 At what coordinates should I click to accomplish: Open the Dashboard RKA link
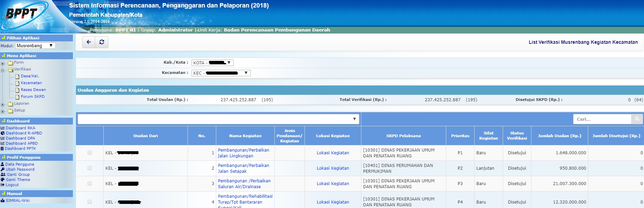pyautogui.click(x=21, y=128)
